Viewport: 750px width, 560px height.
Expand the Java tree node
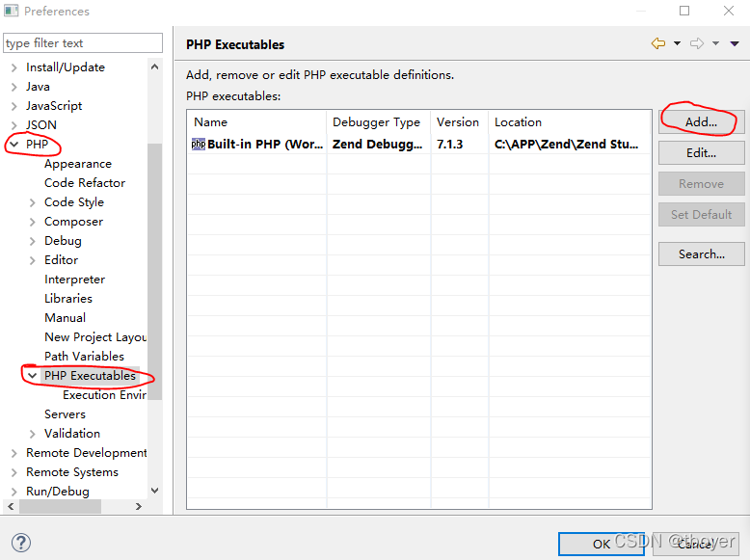coord(13,87)
